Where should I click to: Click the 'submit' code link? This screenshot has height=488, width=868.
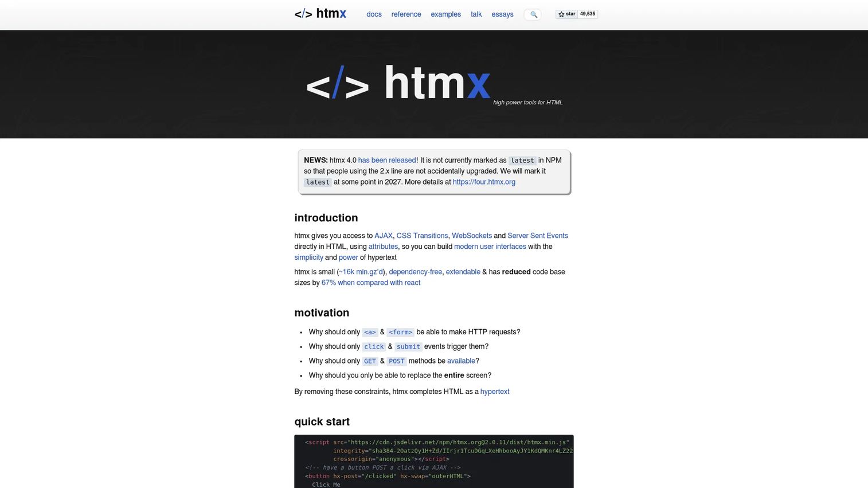(x=408, y=346)
